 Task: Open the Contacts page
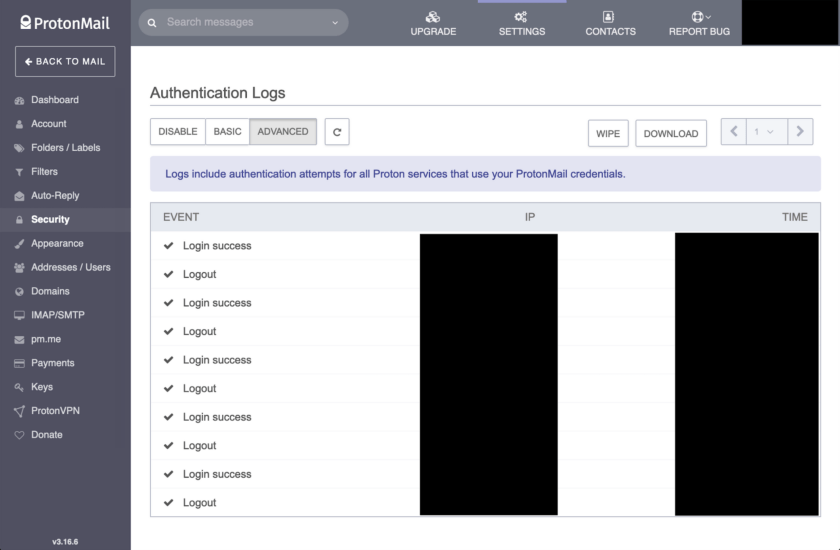[610, 24]
